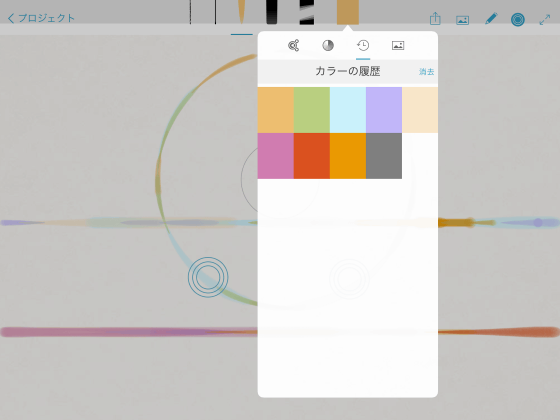The image size is (560, 420).
Task: Pick the light orange history swatch
Action: (276, 110)
